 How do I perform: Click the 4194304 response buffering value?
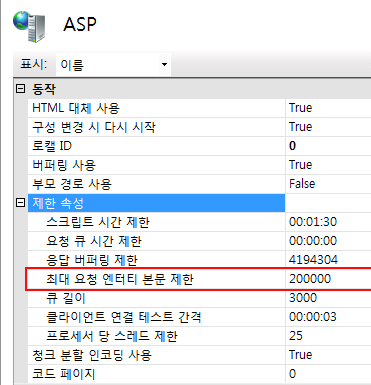313,260
